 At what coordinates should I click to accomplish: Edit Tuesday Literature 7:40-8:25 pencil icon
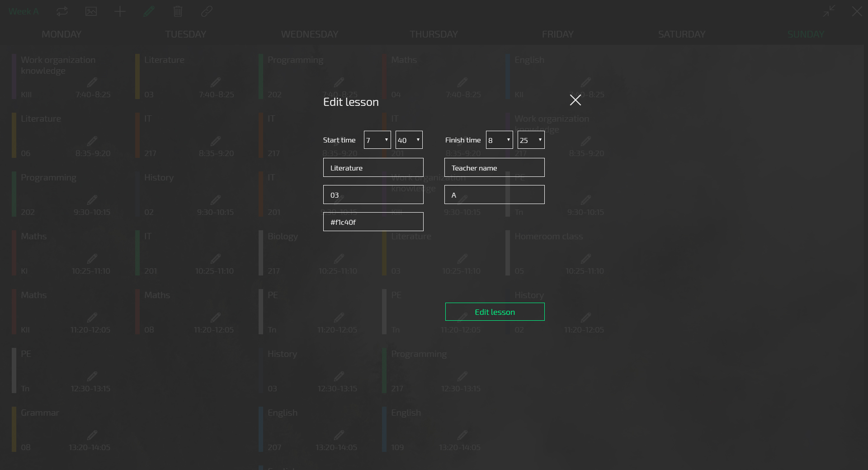pos(216,82)
